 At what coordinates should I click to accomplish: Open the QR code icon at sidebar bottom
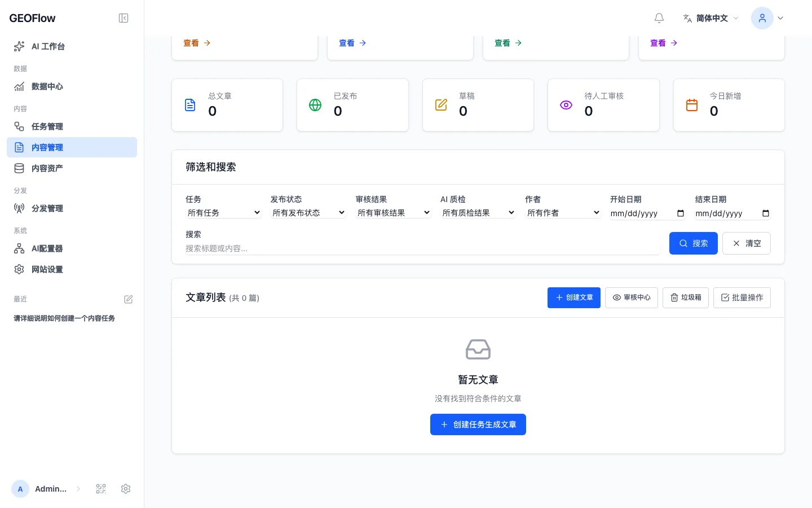[x=101, y=489]
